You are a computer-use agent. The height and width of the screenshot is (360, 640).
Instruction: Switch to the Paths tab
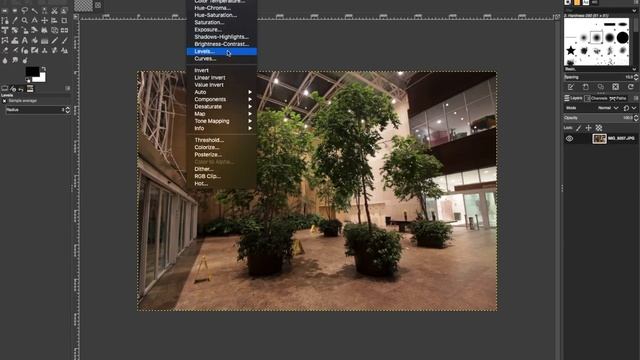pos(618,98)
